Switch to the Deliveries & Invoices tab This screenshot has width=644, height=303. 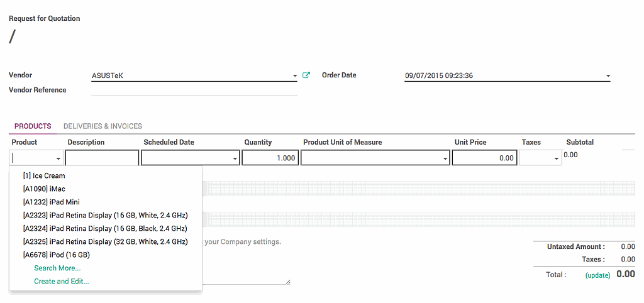tap(103, 126)
